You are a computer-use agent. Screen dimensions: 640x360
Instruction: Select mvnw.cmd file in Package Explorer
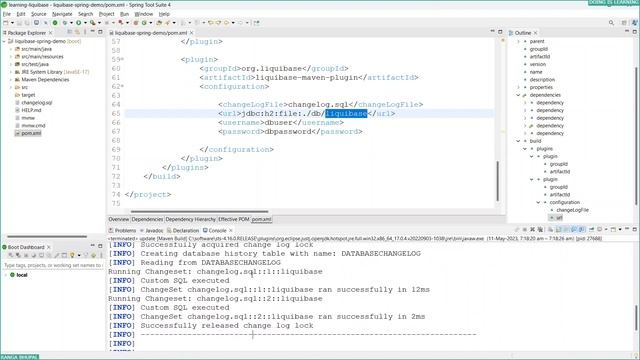33,126
